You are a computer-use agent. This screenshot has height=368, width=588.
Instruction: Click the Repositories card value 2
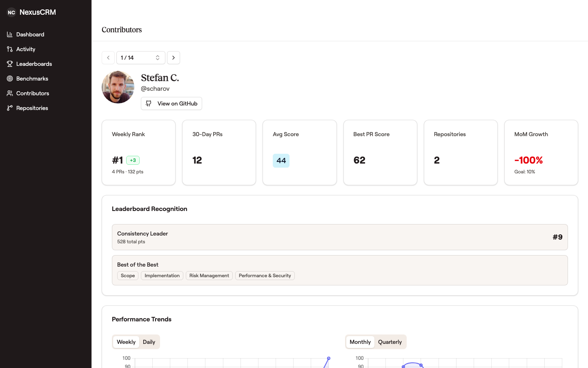437,160
